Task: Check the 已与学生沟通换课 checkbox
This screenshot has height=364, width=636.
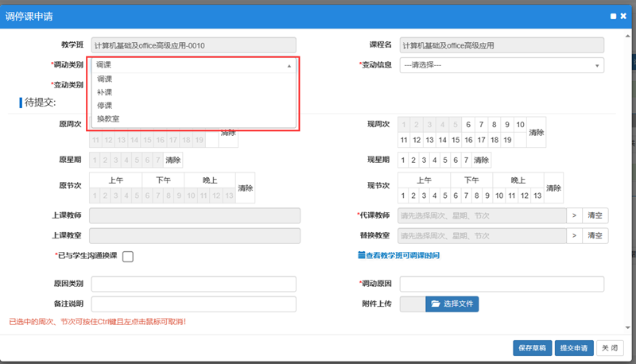Action: [128, 256]
